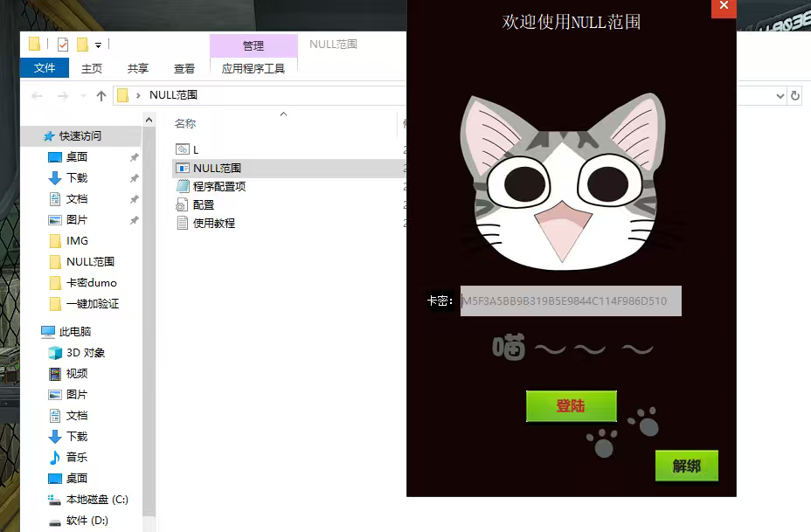Switch to the 查看 ribbon tab
This screenshot has height=532, width=811.
click(184, 68)
